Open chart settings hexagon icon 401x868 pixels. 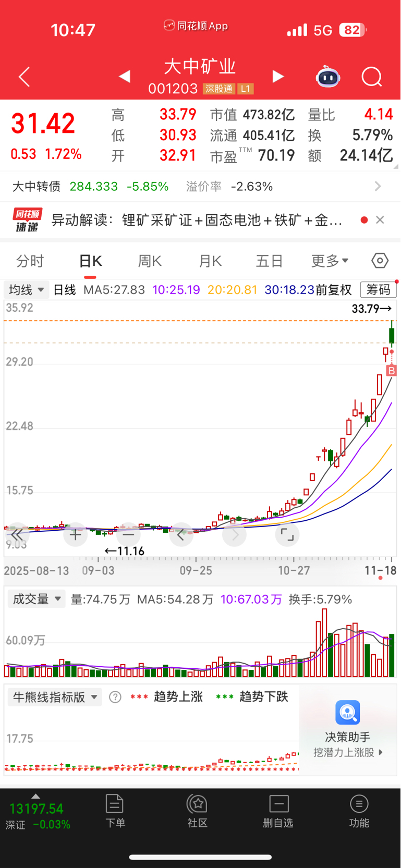(x=380, y=260)
